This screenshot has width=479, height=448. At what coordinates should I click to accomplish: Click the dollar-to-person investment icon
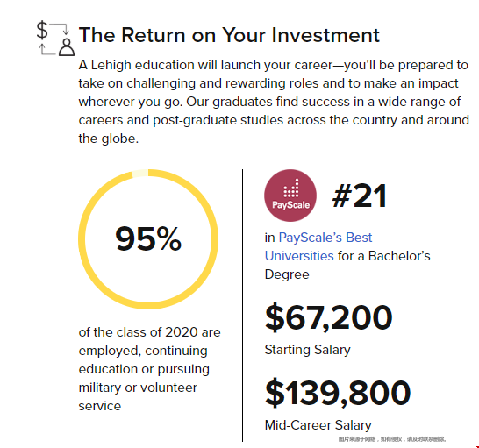tap(55, 39)
